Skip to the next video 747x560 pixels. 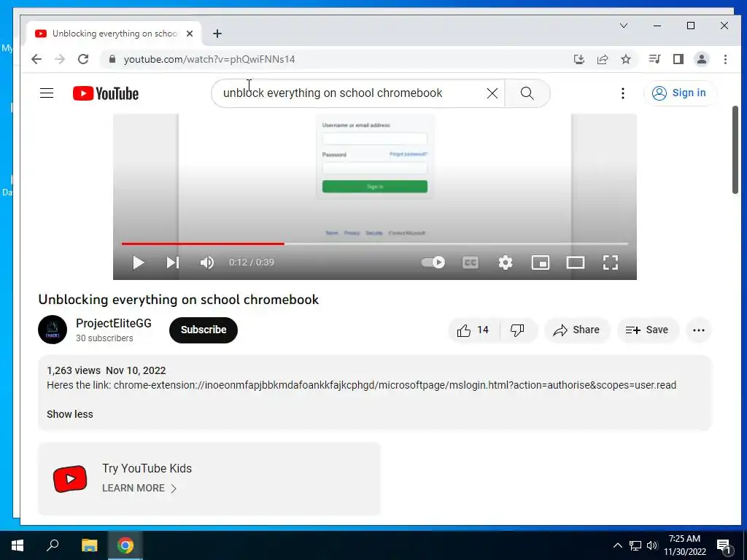172,262
